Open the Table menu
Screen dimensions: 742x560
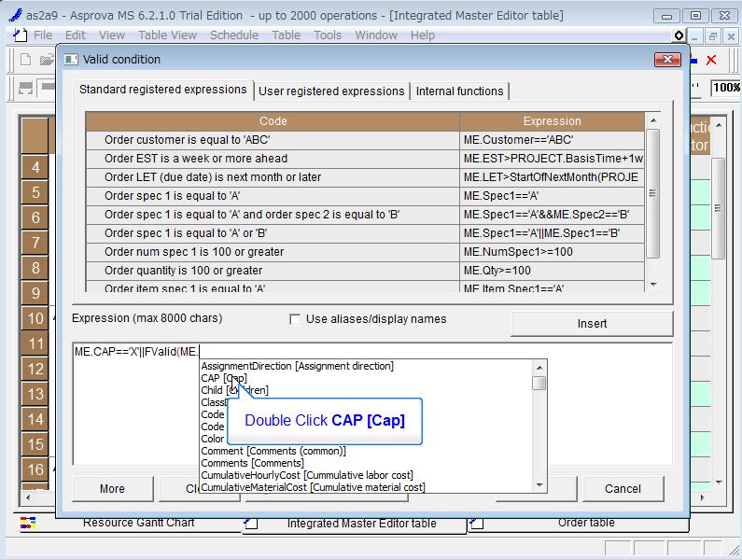286,35
